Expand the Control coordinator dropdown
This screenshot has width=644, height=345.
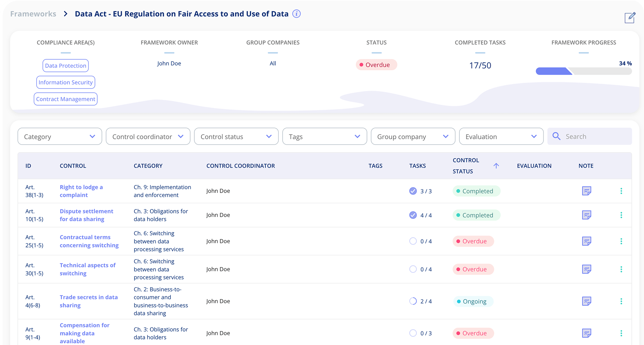click(x=148, y=136)
